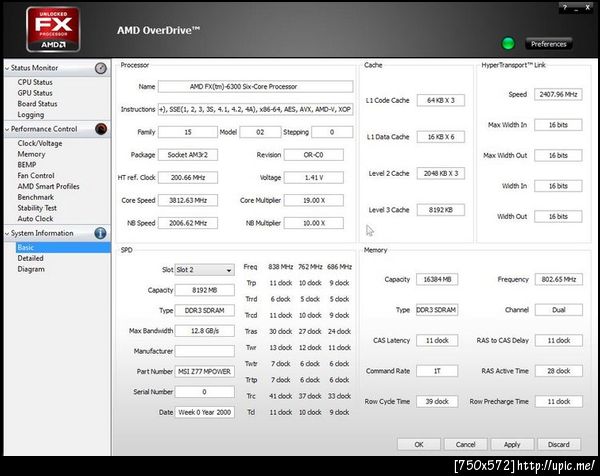Select Detailed system information
Image resolution: width=600 pixels, height=476 pixels.
click(x=30, y=258)
